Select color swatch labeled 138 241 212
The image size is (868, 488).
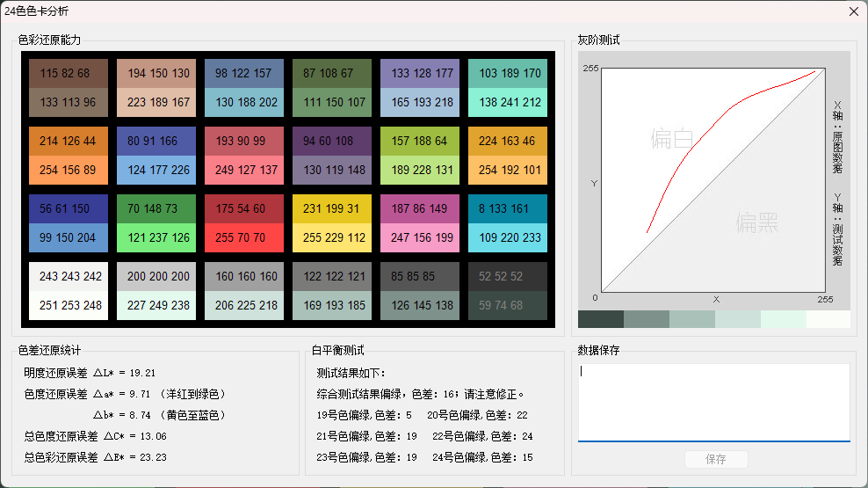click(508, 103)
